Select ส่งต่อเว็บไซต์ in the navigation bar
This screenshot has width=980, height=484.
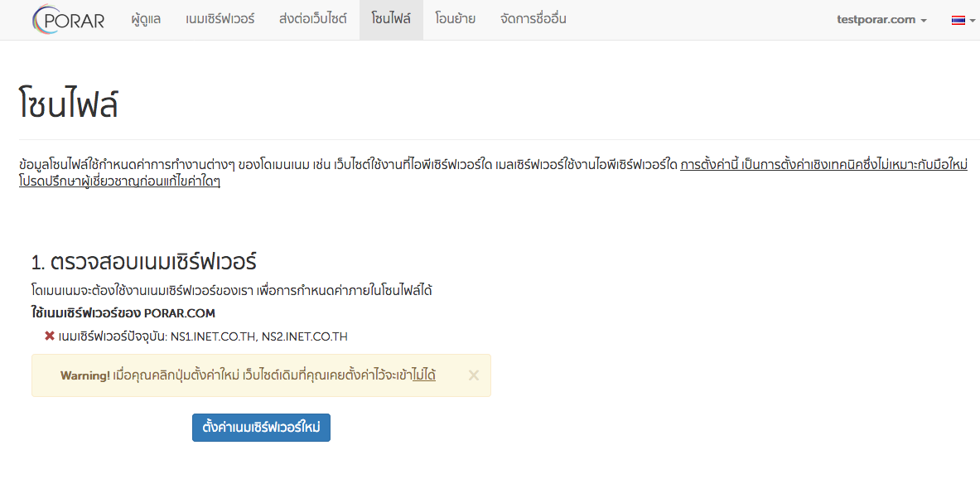point(313,19)
